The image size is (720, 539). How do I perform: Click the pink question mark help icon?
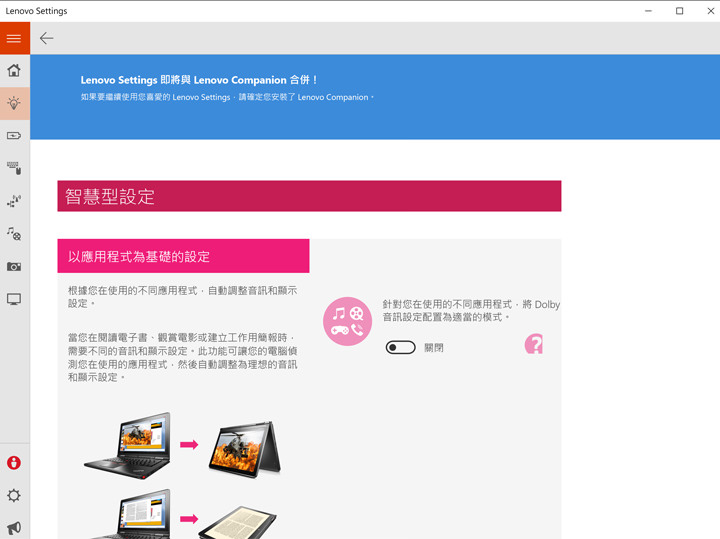534,344
